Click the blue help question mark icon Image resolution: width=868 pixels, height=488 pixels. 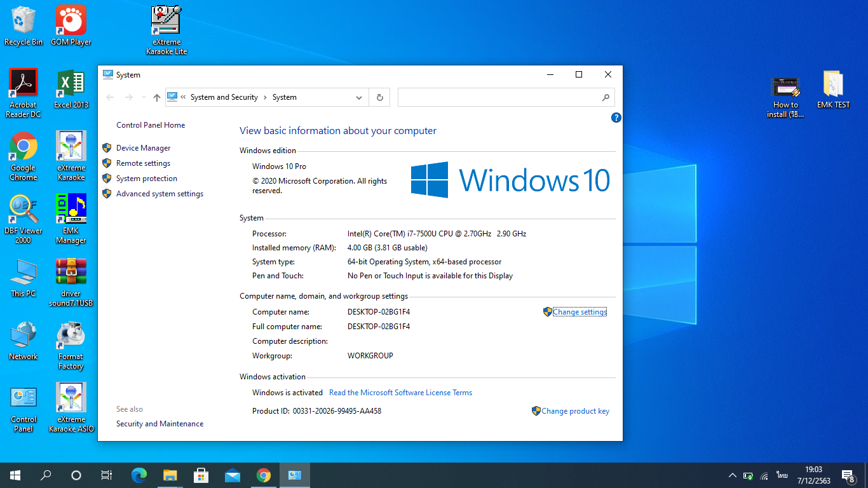click(x=616, y=118)
